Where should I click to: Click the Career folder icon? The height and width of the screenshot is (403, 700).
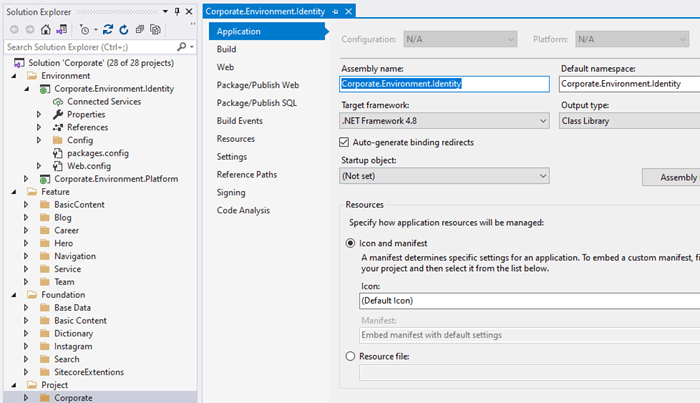45,230
